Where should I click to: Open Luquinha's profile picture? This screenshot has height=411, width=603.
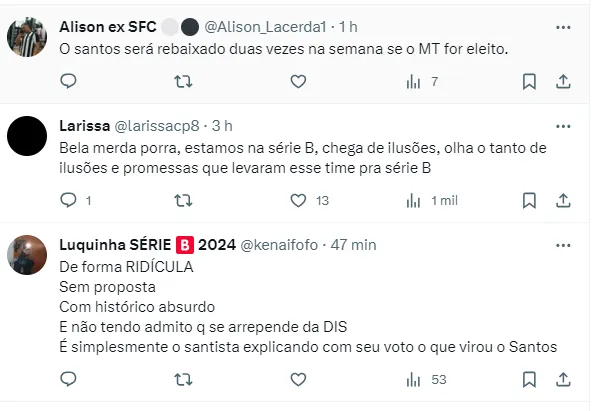[27, 255]
